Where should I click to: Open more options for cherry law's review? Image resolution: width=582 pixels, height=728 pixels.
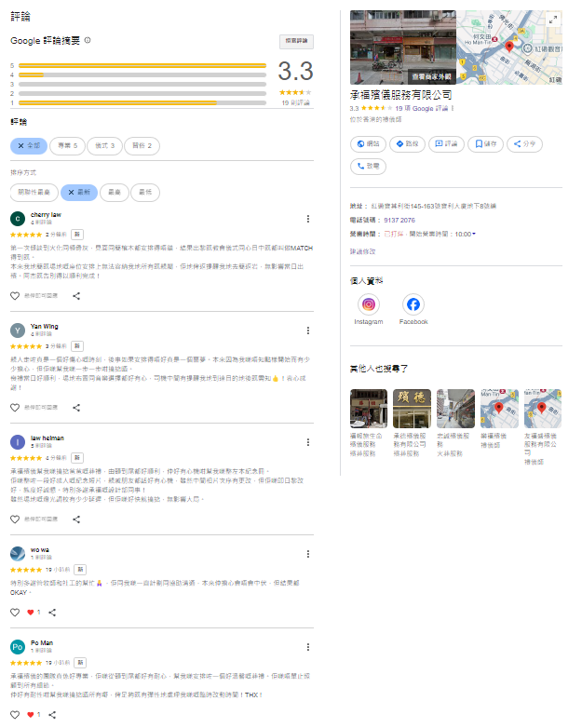[x=308, y=219]
